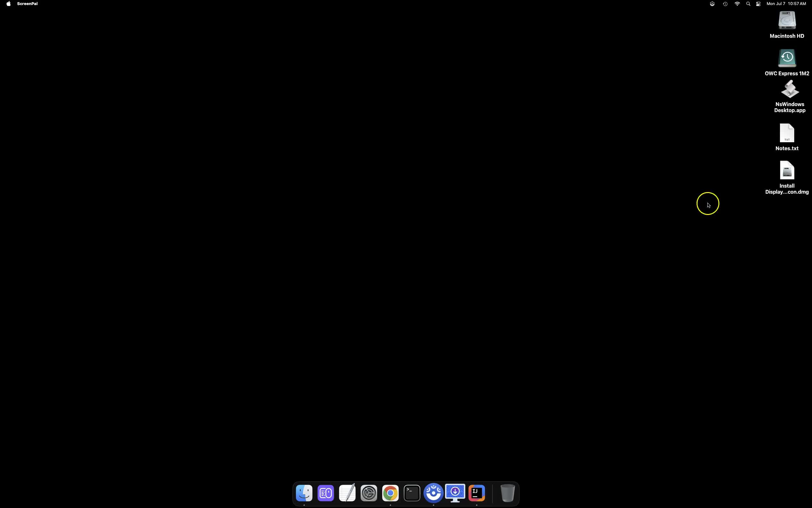Image resolution: width=812 pixels, height=508 pixels.
Task: Open the ScreenPal application menu
Action: [27, 4]
